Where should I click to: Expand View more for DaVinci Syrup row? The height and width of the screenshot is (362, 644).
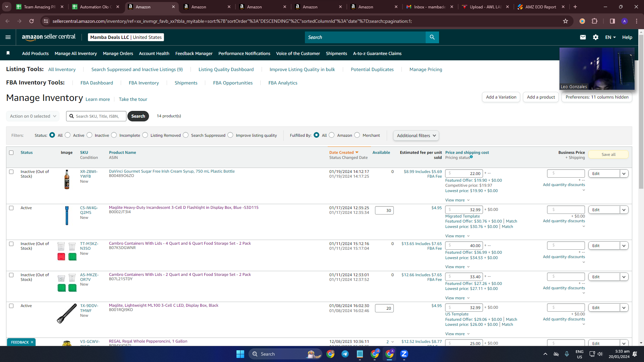click(458, 200)
